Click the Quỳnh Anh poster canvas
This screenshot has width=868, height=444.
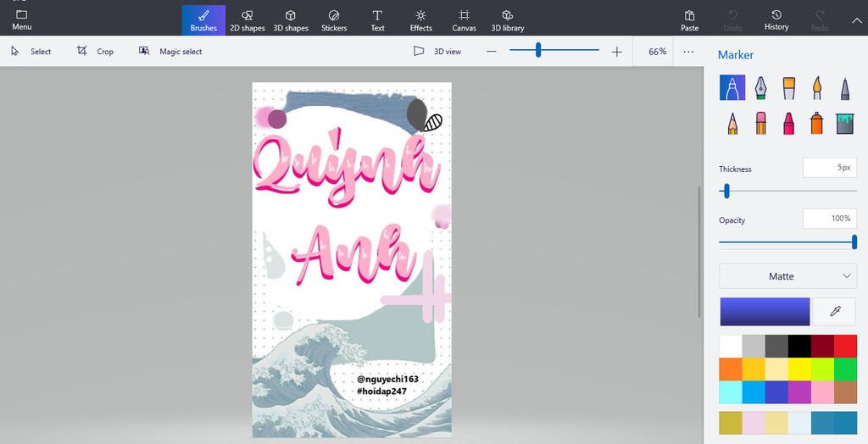pyautogui.click(x=352, y=260)
